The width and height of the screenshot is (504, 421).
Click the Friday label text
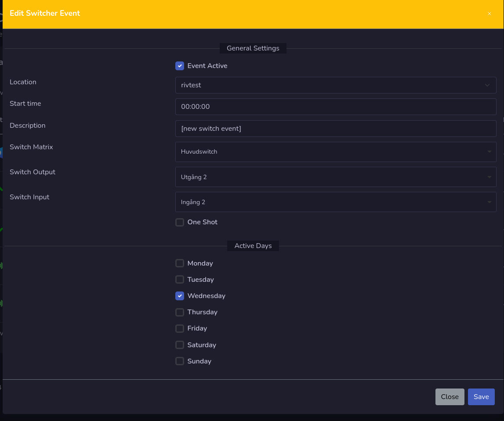tap(197, 328)
